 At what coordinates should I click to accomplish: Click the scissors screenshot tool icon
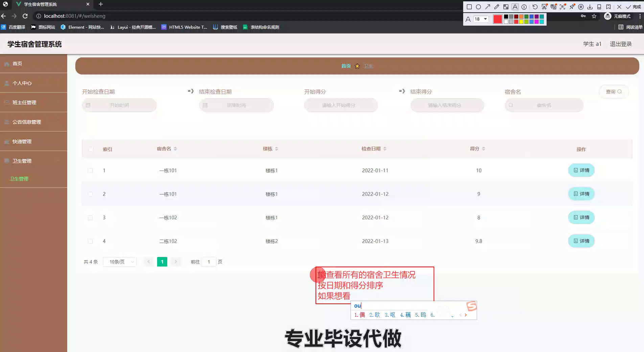(x=544, y=7)
